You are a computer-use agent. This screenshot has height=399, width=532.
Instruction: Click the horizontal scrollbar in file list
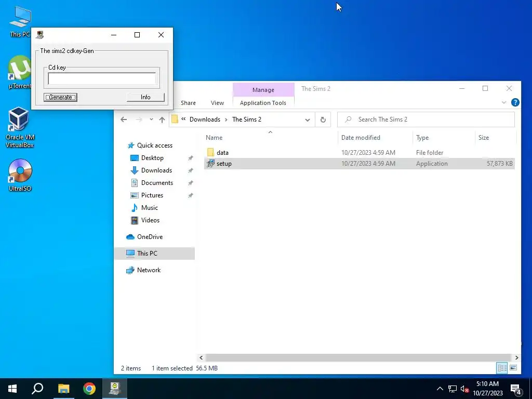358,357
